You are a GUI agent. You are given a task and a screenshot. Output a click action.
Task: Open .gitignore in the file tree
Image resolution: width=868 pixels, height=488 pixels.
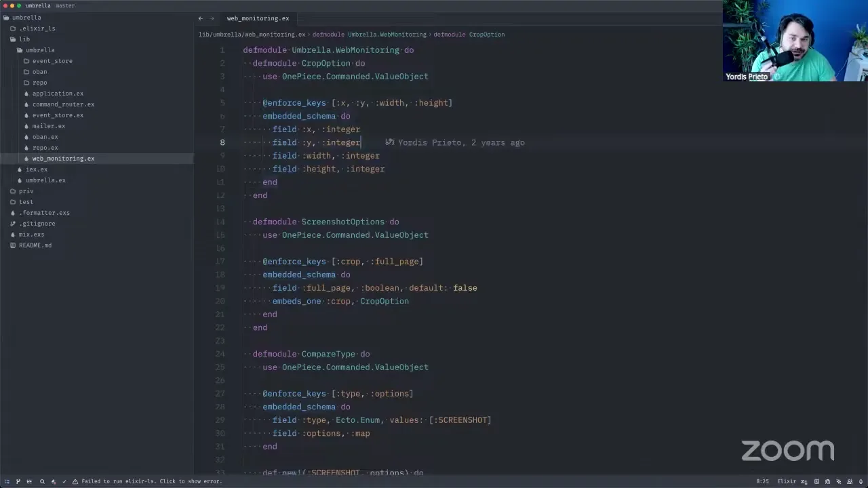[x=37, y=224]
